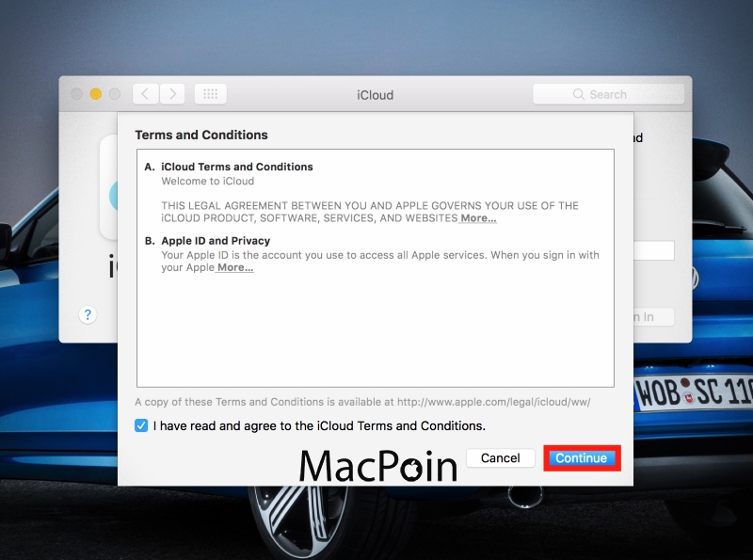This screenshot has width=753, height=560.
Task: Click the magnifier icon in Search field
Action: click(579, 94)
